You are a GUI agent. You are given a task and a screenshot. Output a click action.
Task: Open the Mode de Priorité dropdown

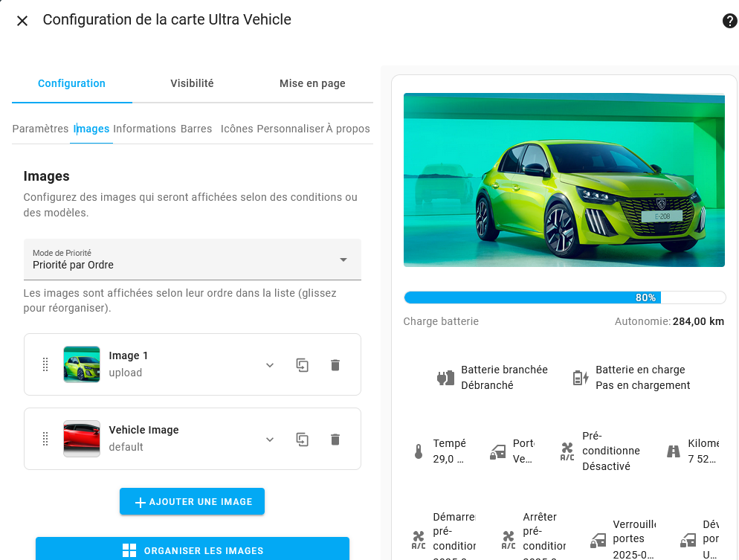point(193,260)
